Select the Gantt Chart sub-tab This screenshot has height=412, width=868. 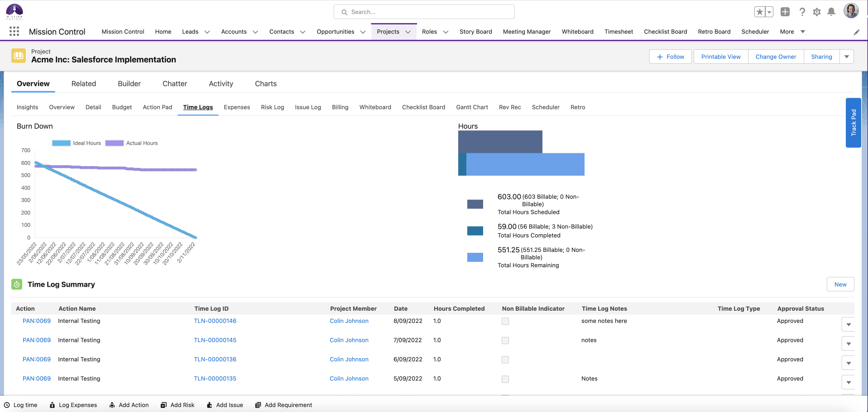tap(472, 107)
